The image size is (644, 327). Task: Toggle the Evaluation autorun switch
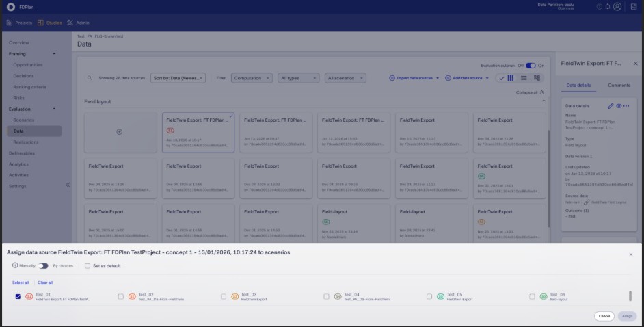coord(531,66)
